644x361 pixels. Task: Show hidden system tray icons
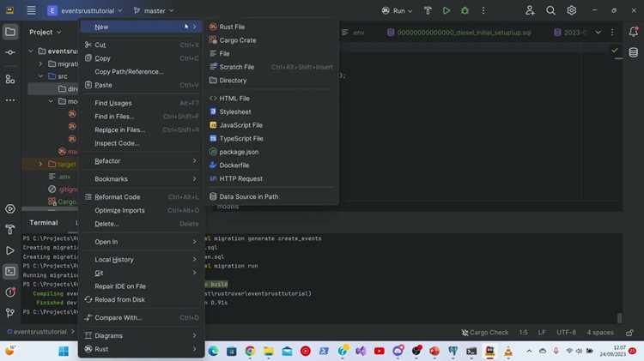(529, 352)
